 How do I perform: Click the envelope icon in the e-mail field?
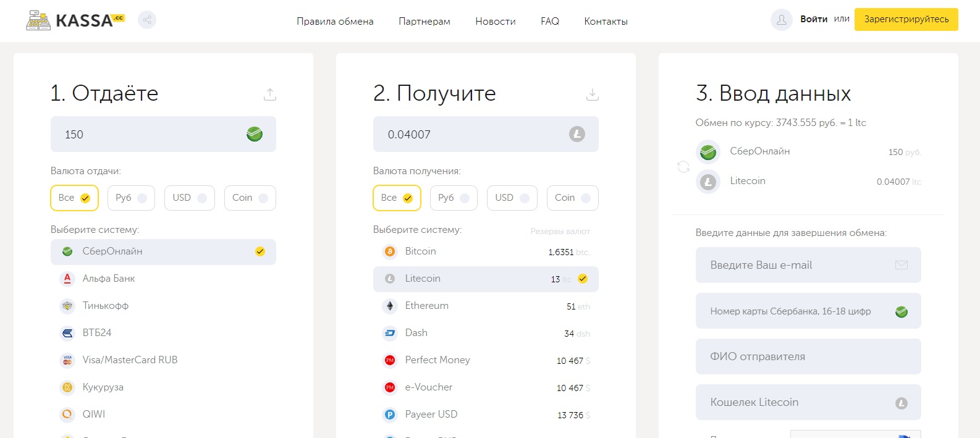click(902, 265)
